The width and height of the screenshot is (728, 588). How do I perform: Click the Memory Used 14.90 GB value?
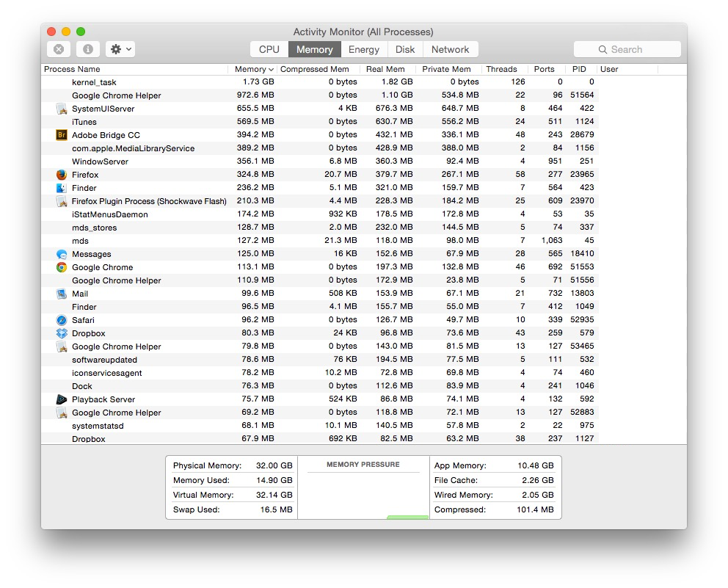[274, 480]
